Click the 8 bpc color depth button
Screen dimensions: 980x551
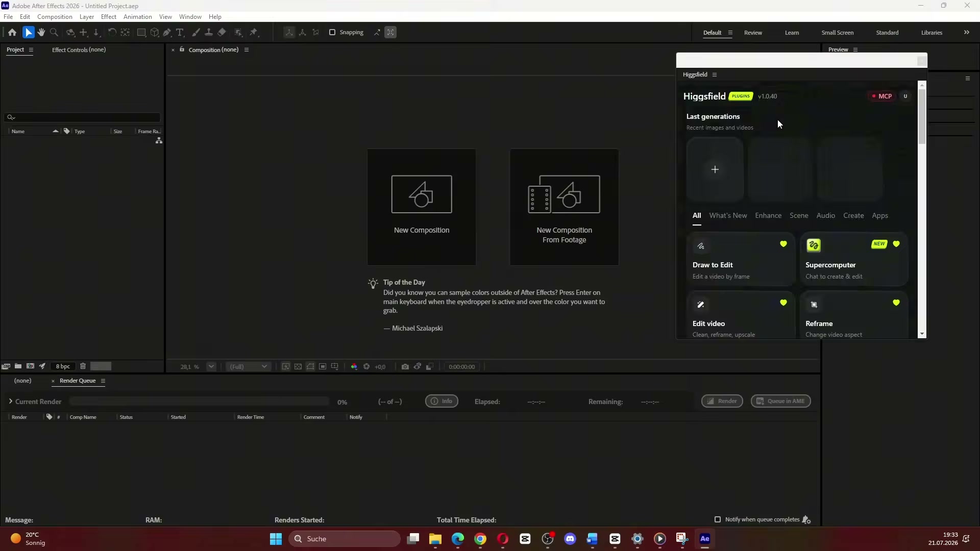tap(63, 366)
